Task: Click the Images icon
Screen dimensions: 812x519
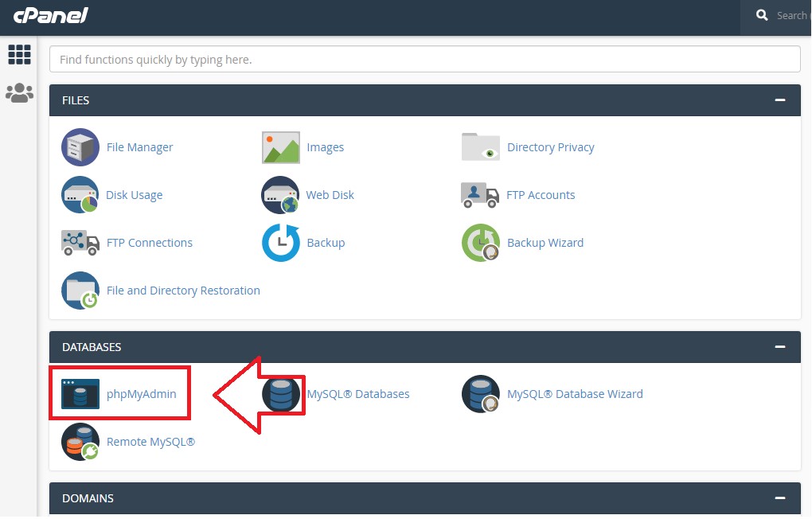Action: pyautogui.click(x=281, y=147)
